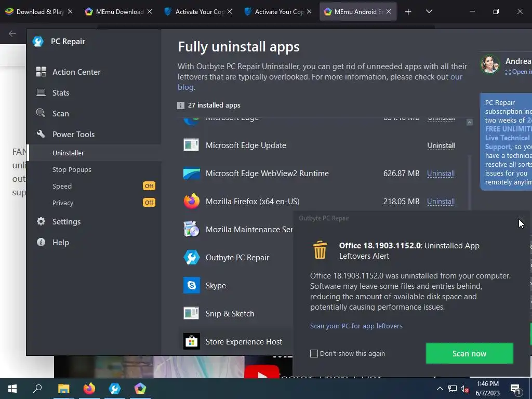This screenshot has width=532, height=399.
Task: Open the blog link
Action: 185,87
